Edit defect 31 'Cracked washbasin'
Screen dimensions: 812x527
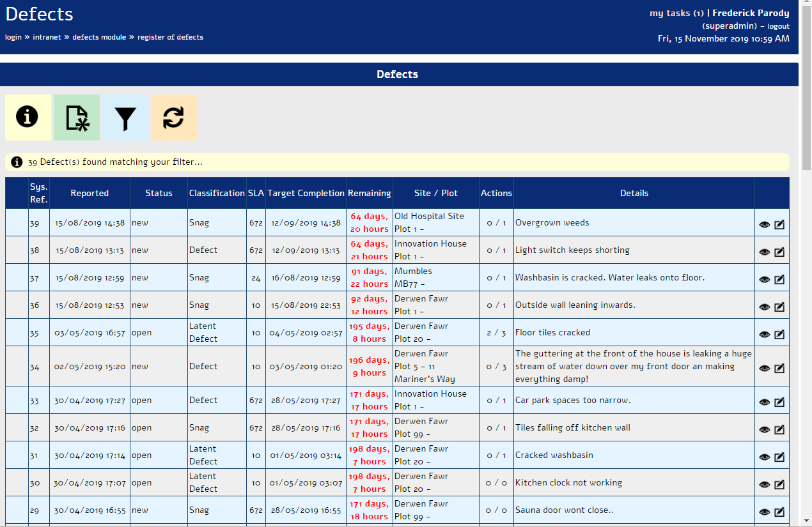(x=779, y=455)
